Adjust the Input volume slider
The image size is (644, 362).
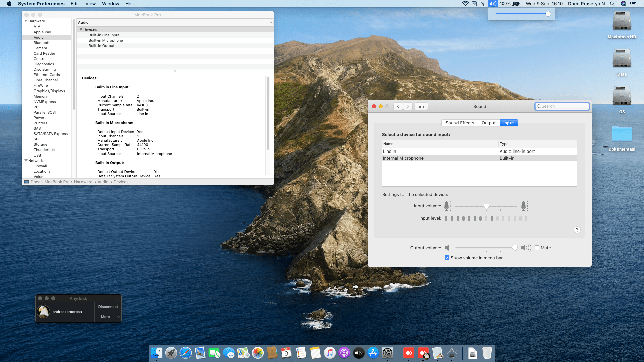pos(486,206)
